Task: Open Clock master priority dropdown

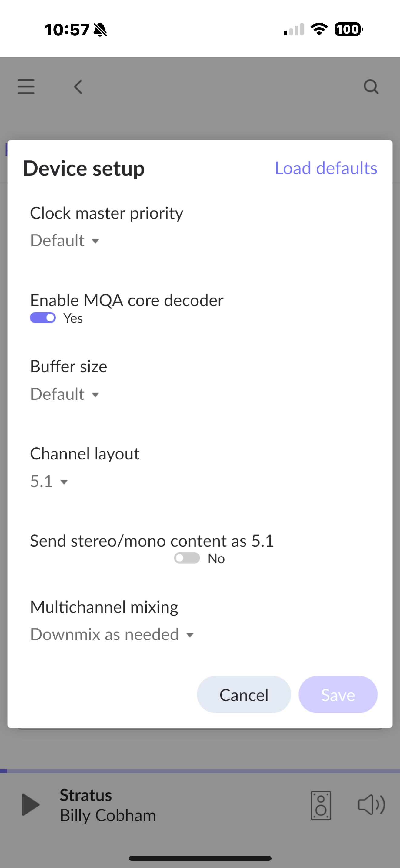Action: pos(65,241)
